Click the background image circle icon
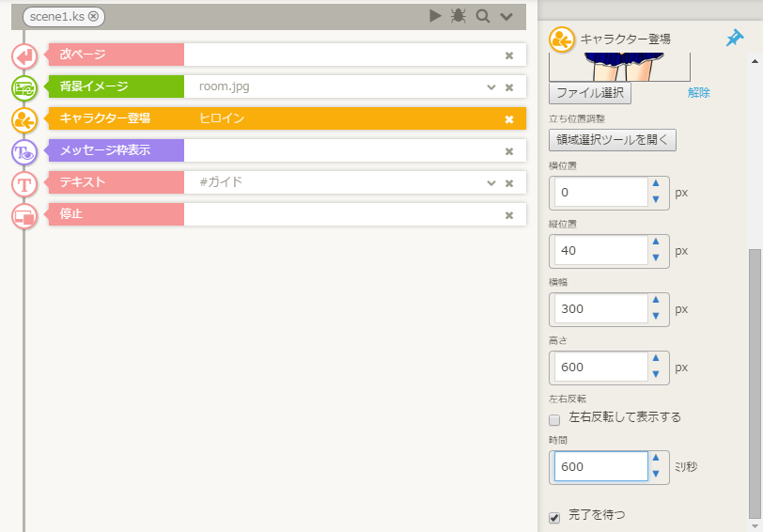The image size is (763, 532). [24, 88]
